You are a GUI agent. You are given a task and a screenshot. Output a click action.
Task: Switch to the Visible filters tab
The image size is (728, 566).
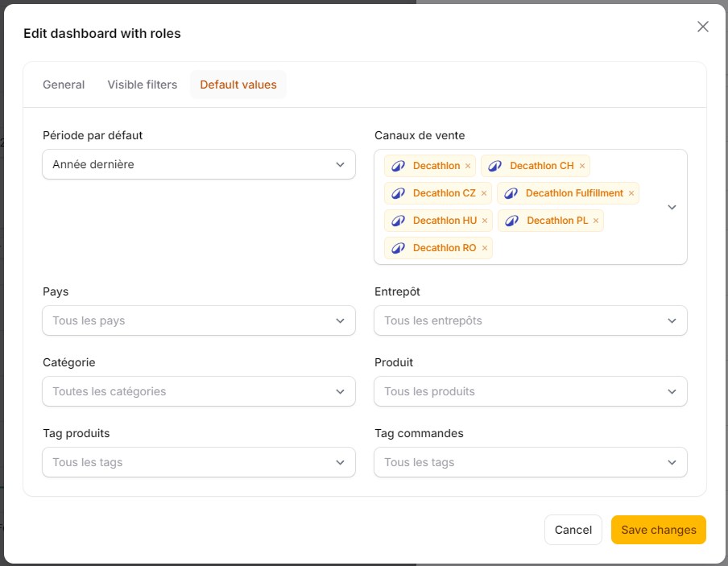pyautogui.click(x=142, y=84)
